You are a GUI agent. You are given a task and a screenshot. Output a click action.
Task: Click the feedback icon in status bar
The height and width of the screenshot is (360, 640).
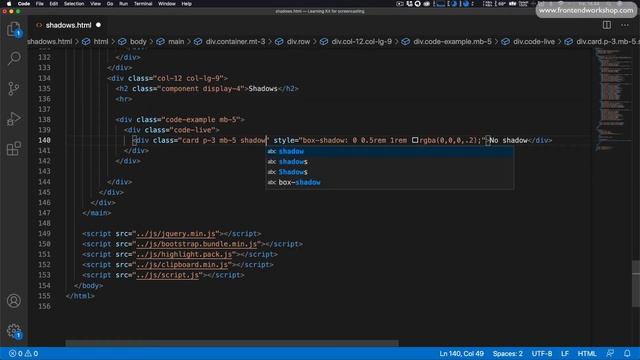[610, 353]
